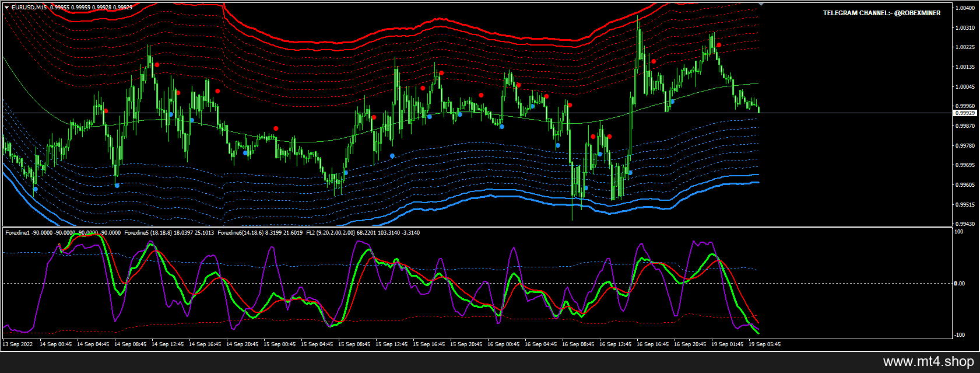
Task: Click the 14 Sep 16:45 time label
Action: coord(205,344)
